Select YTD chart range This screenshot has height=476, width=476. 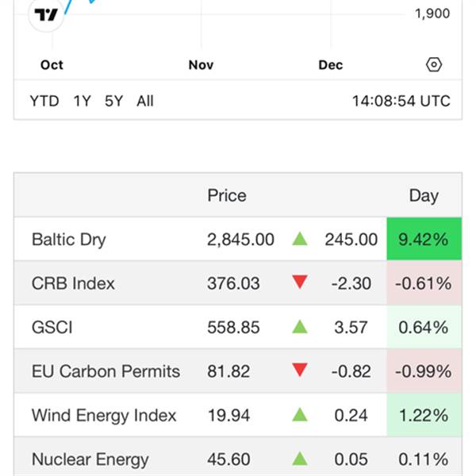pos(44,101)
